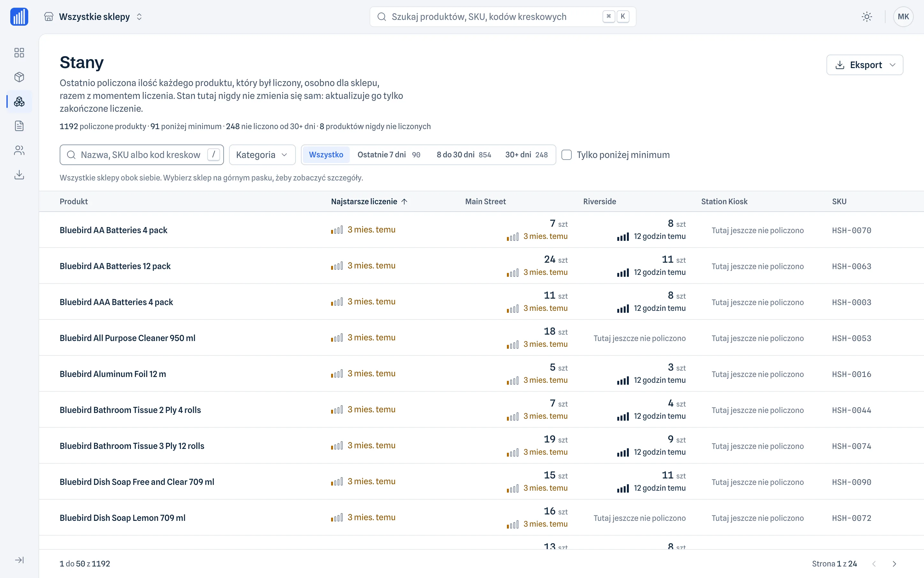The image size is (924, 578).
Task: Click the Station Kiosk column header
Action: (x=724, y=201)
